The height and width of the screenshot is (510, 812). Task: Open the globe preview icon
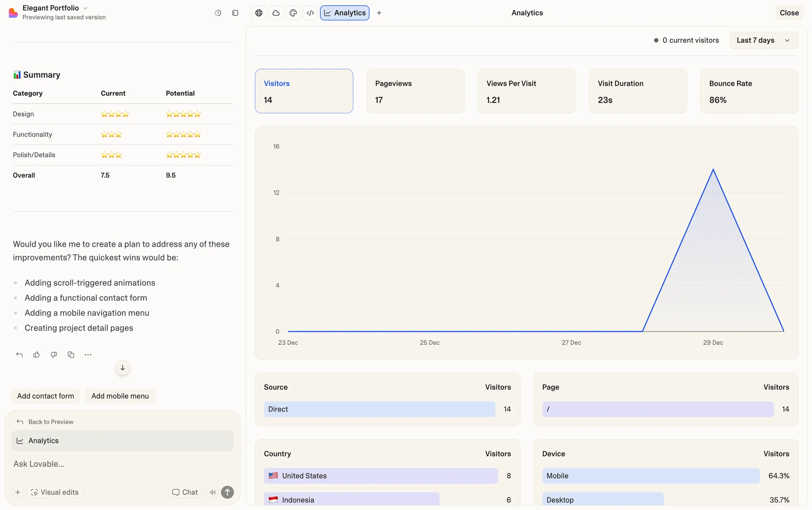(x=259, y=13)
